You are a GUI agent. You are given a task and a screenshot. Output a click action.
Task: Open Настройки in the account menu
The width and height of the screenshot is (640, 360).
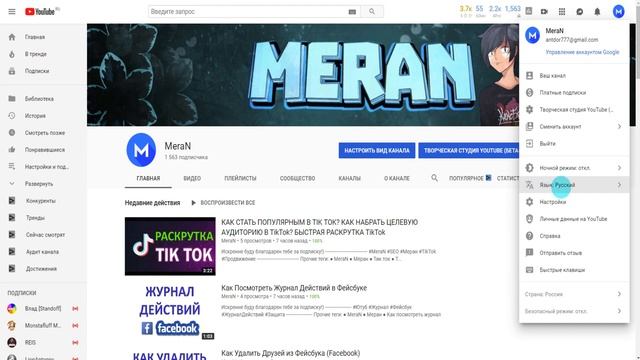tap(574, 202)
